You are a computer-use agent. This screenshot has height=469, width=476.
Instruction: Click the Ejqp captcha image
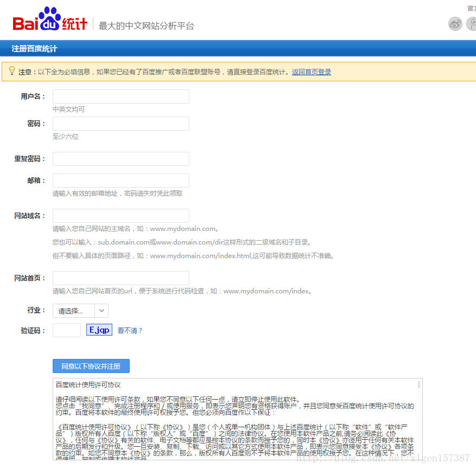pyautogui.click(x=99, y=330)
